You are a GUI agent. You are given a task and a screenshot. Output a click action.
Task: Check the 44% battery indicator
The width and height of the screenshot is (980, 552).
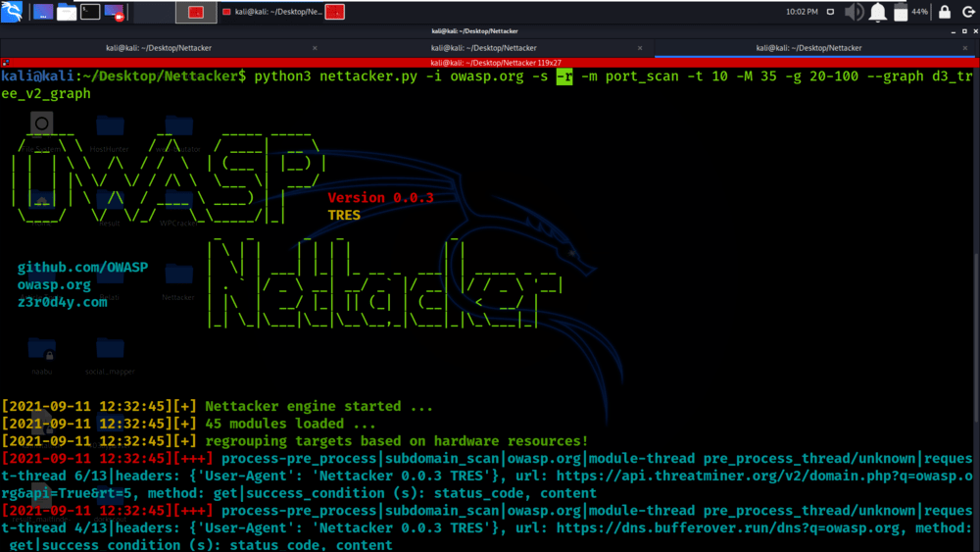910,12
